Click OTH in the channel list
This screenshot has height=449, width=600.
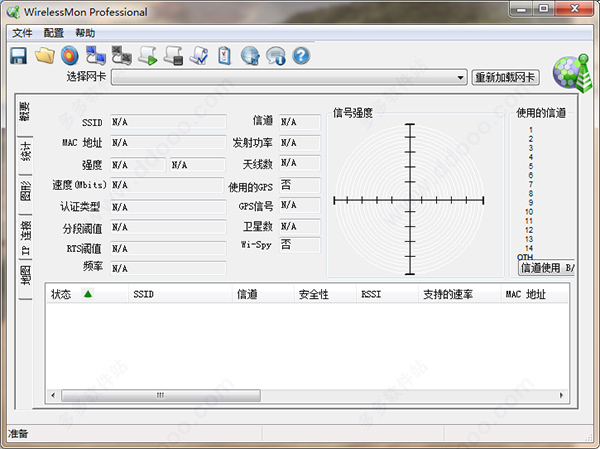tap(525, 257)
